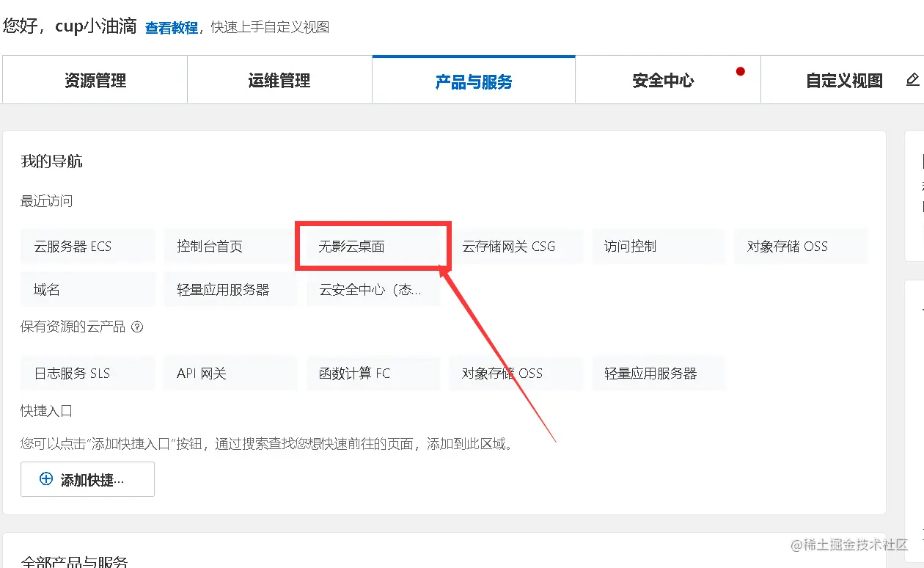Open the 查看教程 tutorial link
The height and width of the screenshot is (568, 924).
pyautogui.click(x=172, y=28)
